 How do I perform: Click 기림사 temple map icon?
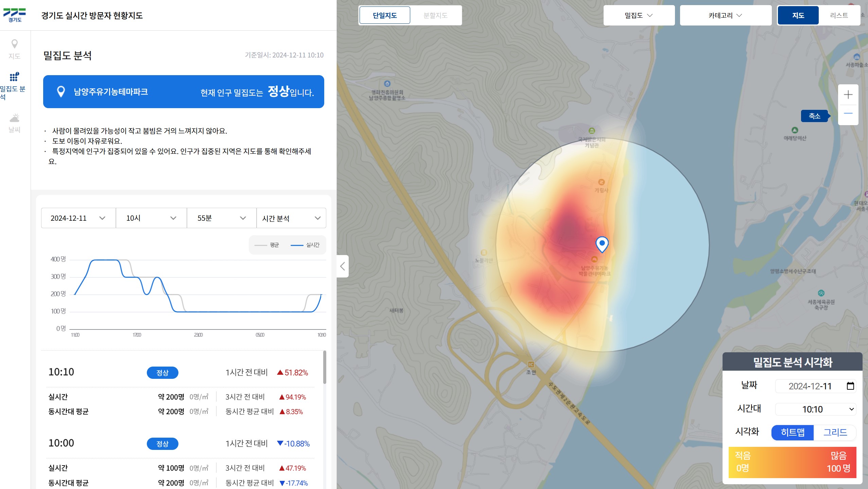pyautogui.click(x=601, y=182)
